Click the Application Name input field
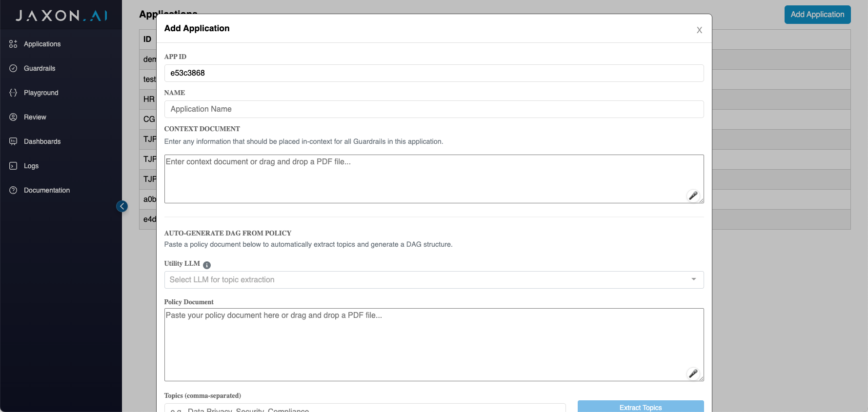Viewport: 868px width, 412px height. coord(434,109)
